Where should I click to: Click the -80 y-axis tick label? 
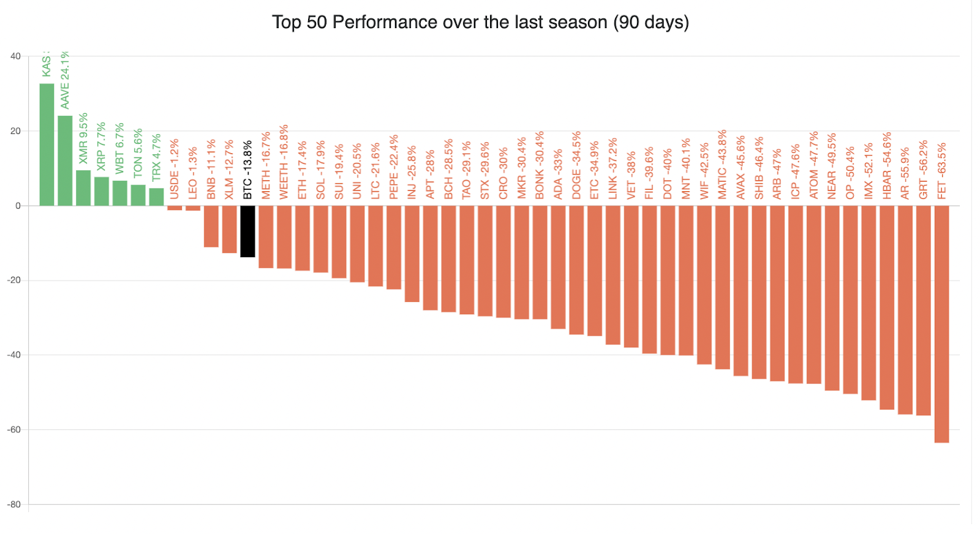point(14,505)
